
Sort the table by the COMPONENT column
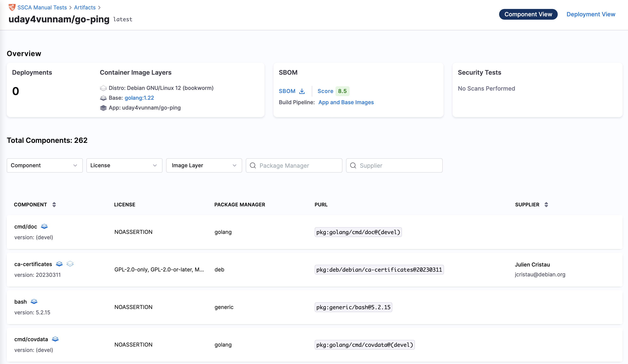pyautogui.click(x=54, y=205)
